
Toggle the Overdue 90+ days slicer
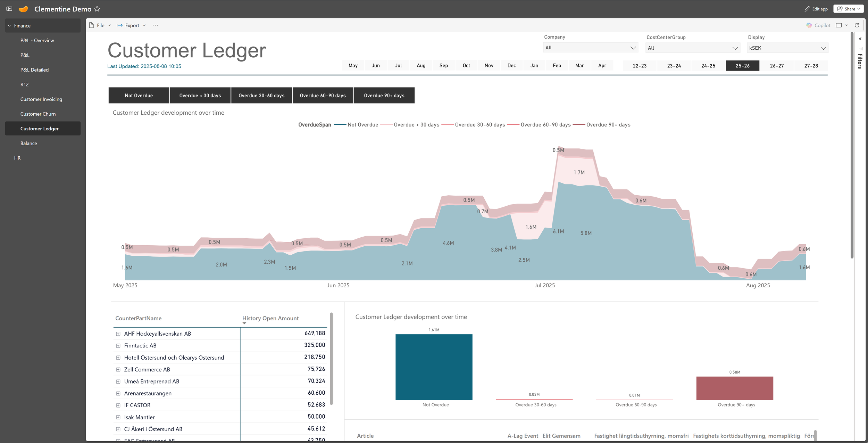click(x=384, y=96)
